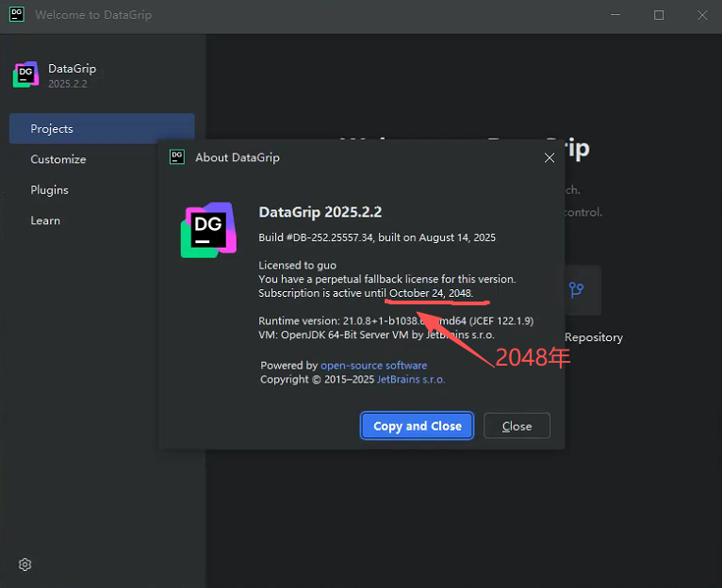Click the Repository label behind the dialog
This screenshot has width=722, height=588.
point(594,337)
